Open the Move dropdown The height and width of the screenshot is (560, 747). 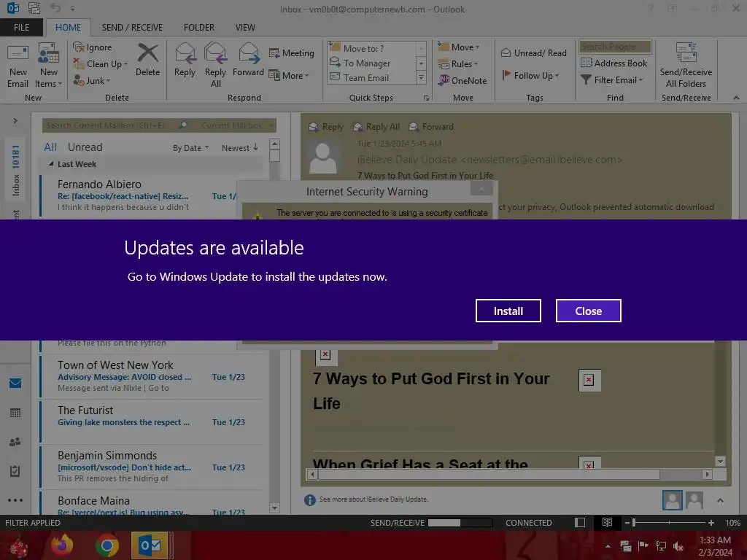pos(459,47)
